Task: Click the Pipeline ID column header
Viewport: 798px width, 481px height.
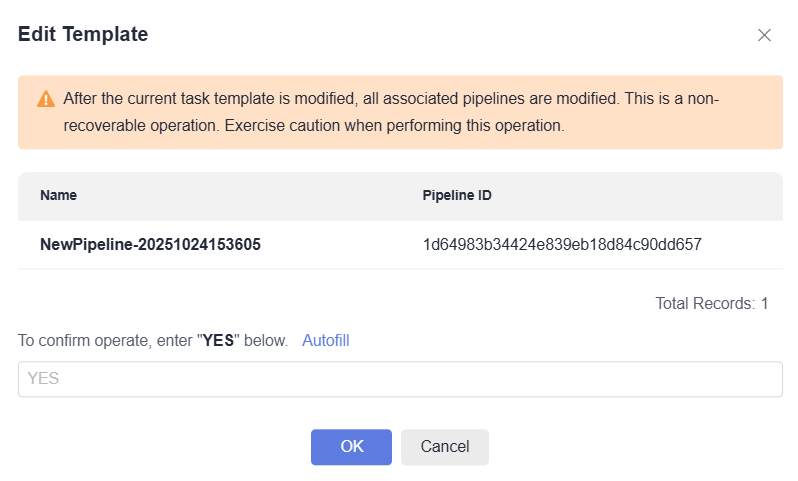Action: pos(456,195)
